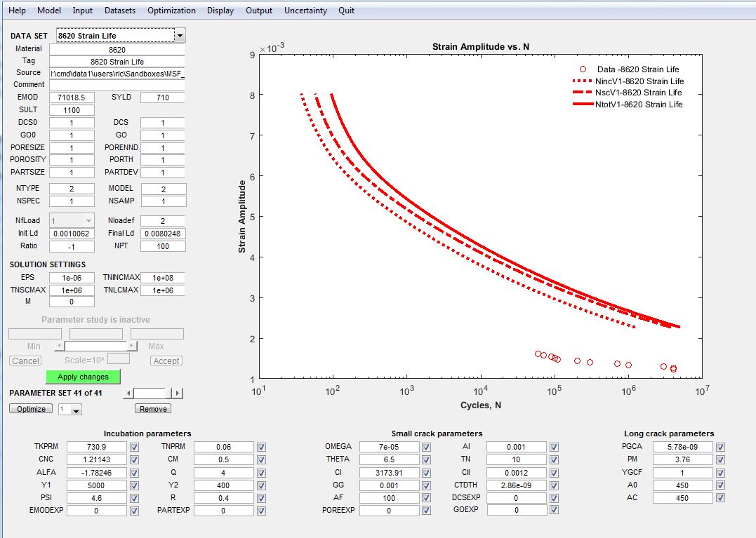This screenshot has width=756, height=538.
Task: Uncheck the ALFA incubation checkbox
Action: click(x=134, y=472)
